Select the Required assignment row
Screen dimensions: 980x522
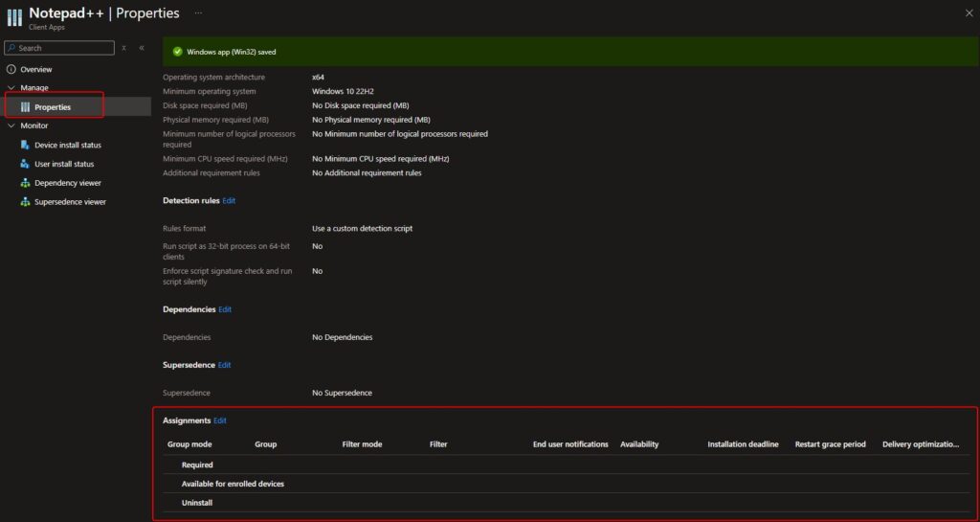pyautogui.click(x=567, y=465)
